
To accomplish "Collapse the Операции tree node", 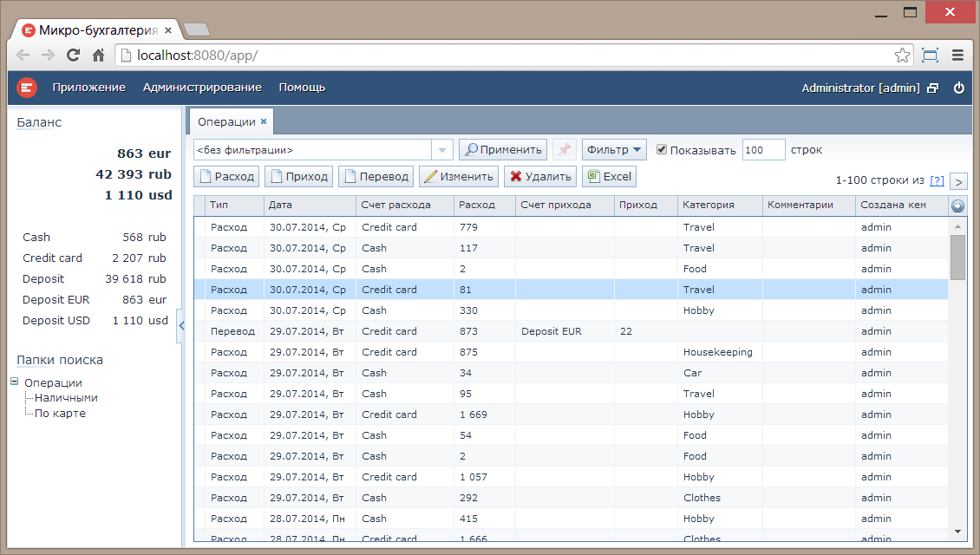I will click(15, 382).
